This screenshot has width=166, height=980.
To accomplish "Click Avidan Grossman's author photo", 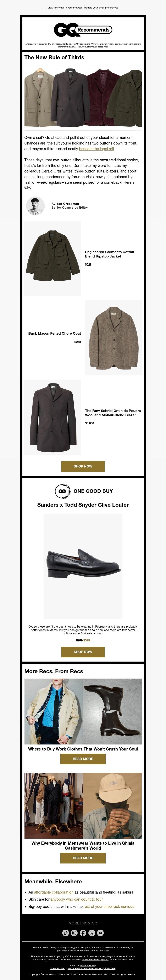I will 35,206.
